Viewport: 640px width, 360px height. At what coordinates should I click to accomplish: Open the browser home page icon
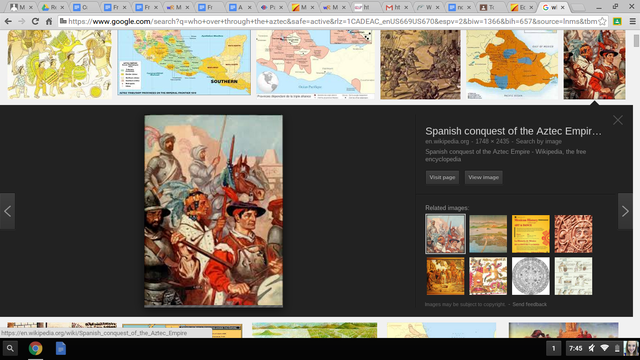coord(49,21)
